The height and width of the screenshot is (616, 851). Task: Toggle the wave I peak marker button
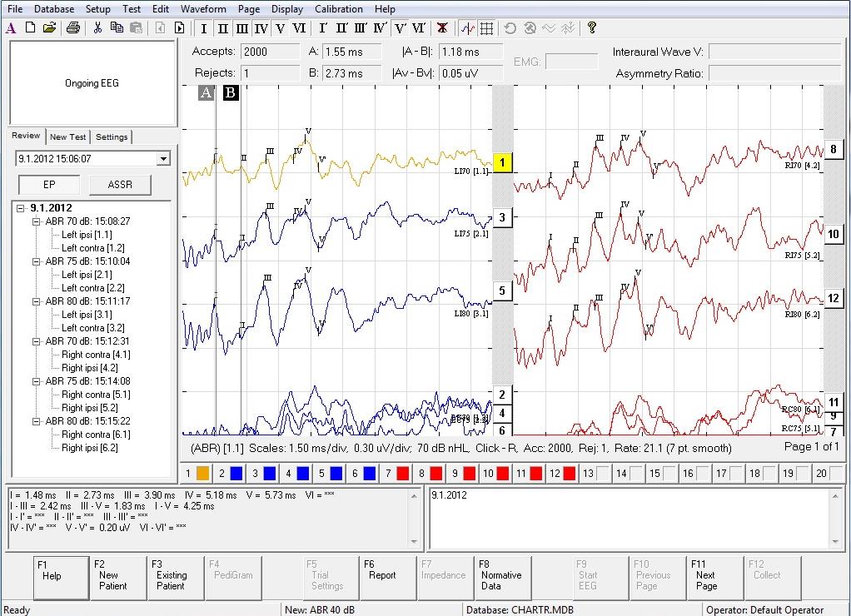point(203,28)
